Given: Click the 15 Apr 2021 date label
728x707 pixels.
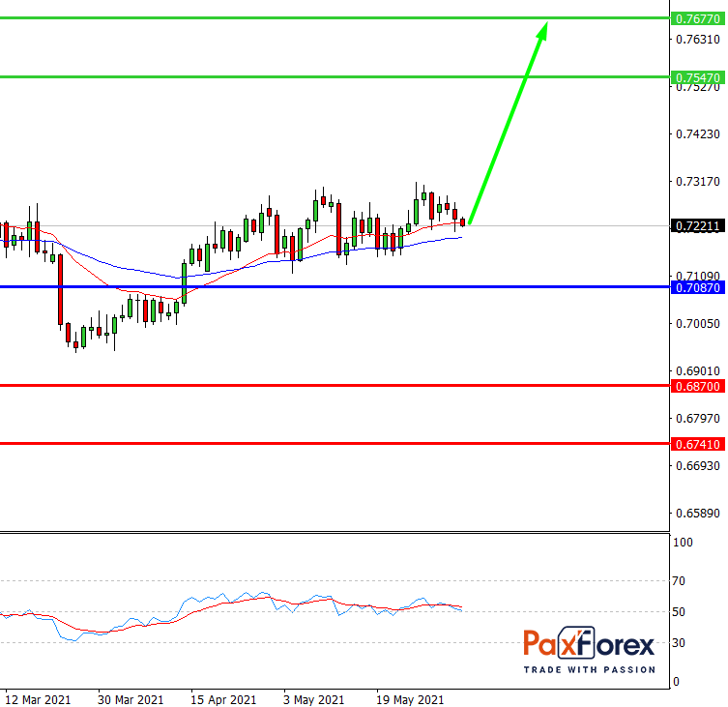Looking at the screenshot, I should tap(223, 699).
